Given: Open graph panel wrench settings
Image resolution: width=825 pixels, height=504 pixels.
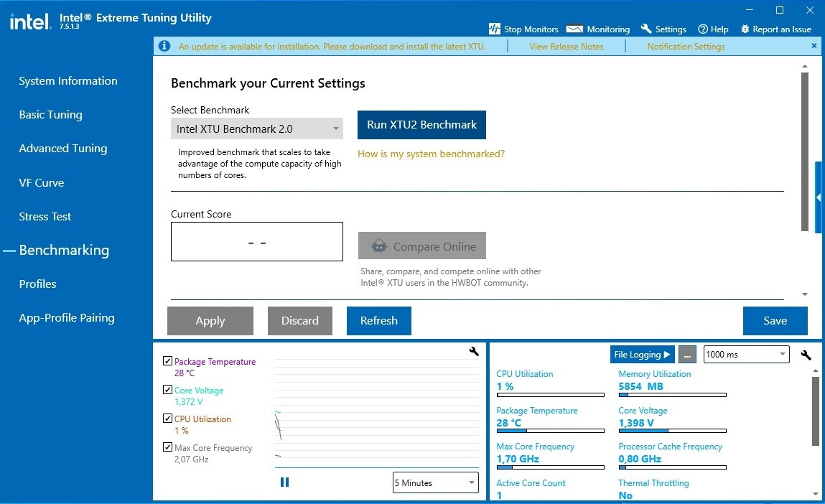Looking at the screenshot, I should coord(473,351).
